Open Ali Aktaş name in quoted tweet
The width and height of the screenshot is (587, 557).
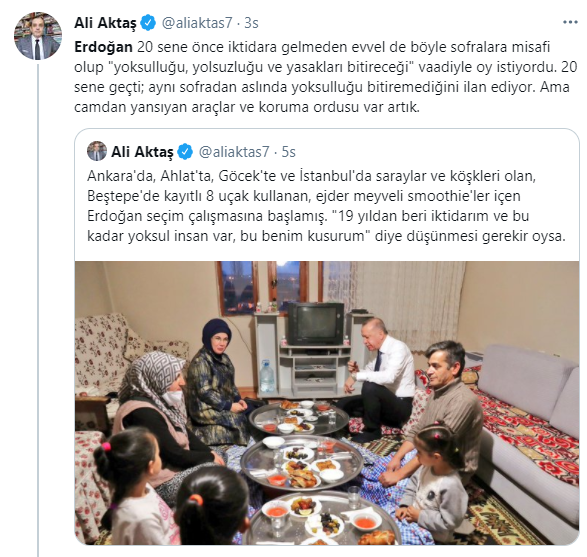point(142,152)
